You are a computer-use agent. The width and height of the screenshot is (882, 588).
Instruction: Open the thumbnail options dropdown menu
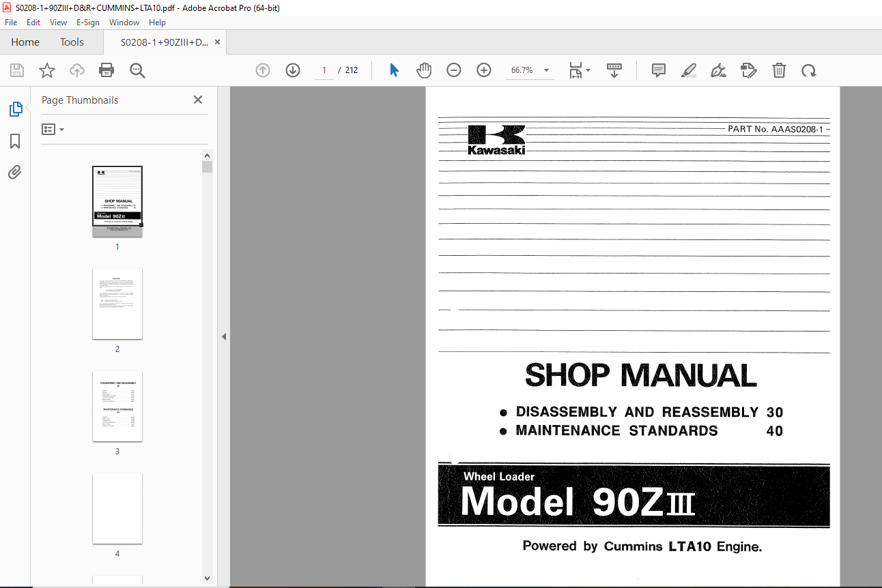pyautogui.click(x=53, y=130)
